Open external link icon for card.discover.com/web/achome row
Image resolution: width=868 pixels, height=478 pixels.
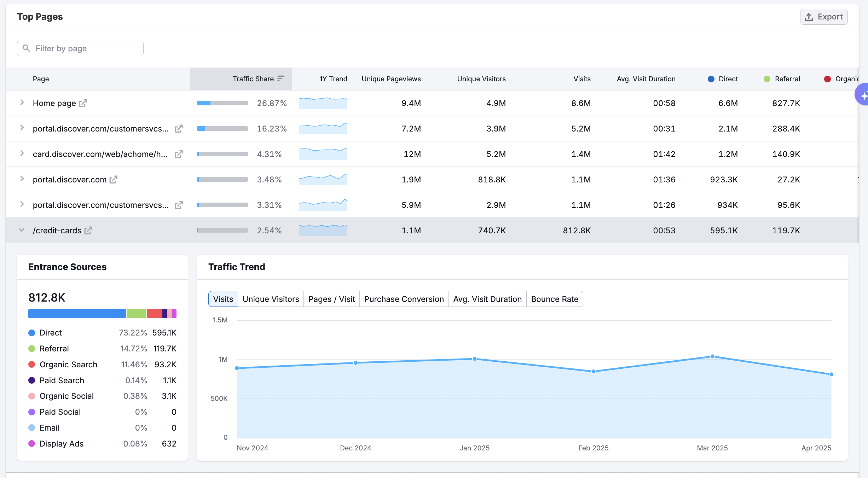tap(179, 154)
